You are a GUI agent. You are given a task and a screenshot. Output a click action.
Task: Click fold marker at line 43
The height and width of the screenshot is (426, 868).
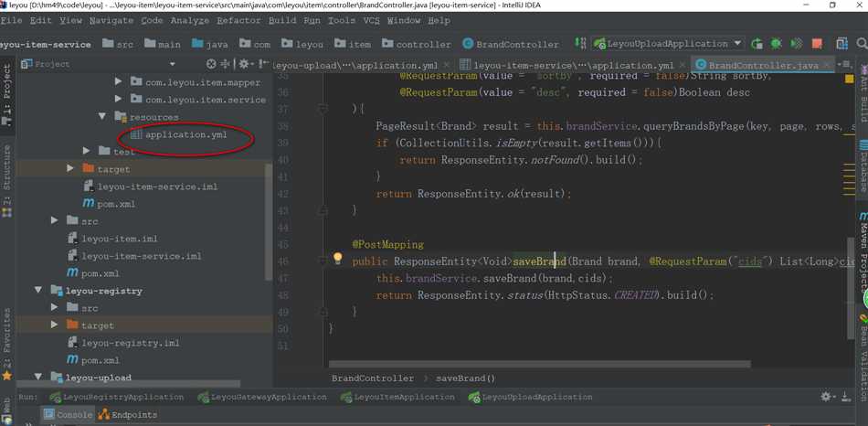pos(323,210)
